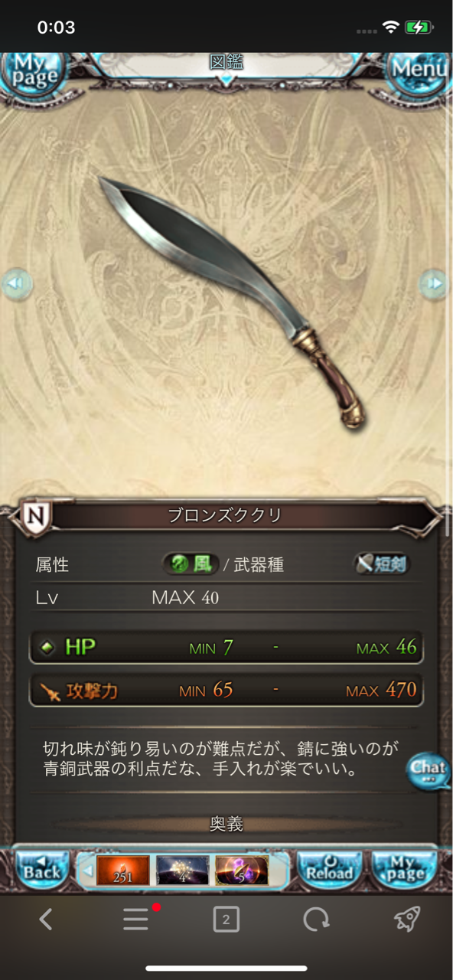Tap the 奥義 section header
The height and width of the screenshot is (980, 453).
[x=226, y=824]
